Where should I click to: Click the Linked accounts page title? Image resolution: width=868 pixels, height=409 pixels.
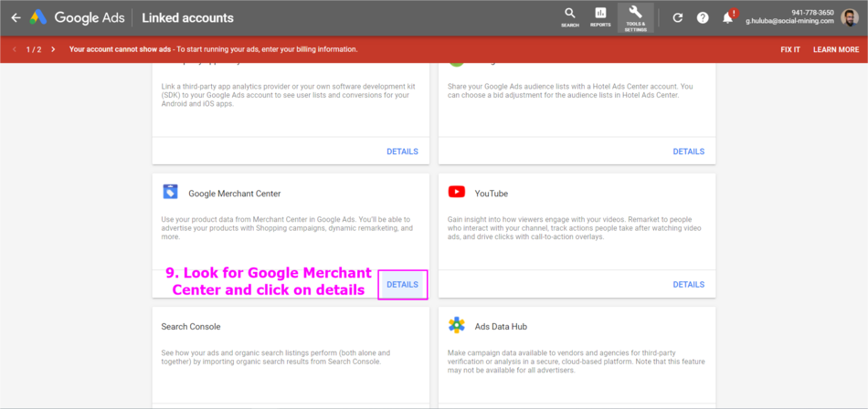[x=187, y=17]
